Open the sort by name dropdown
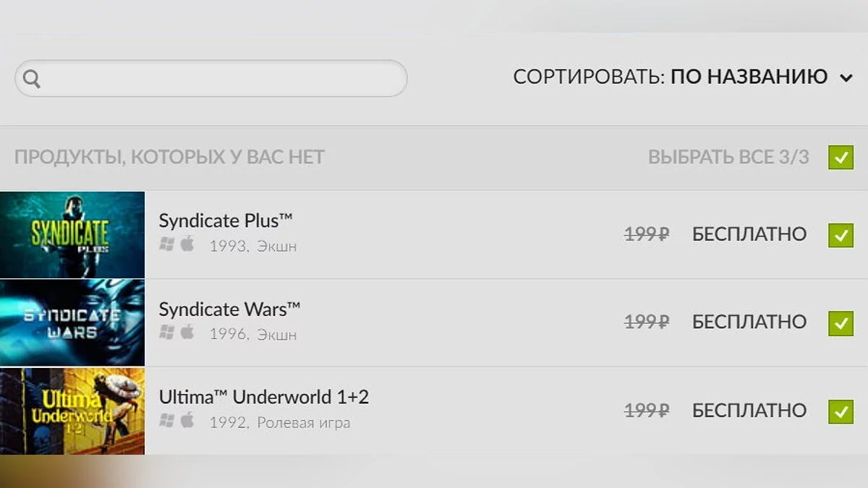Screen dimensions: 868x488 (749, 77)
